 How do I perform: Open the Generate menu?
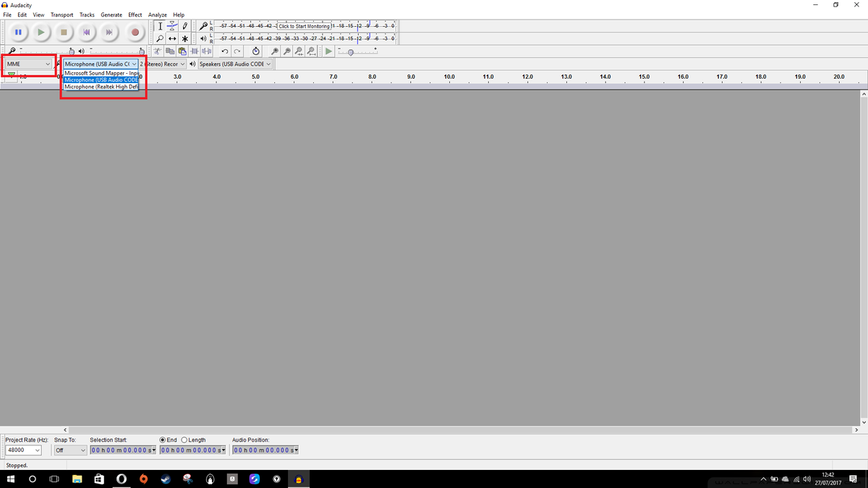(111, 14)
